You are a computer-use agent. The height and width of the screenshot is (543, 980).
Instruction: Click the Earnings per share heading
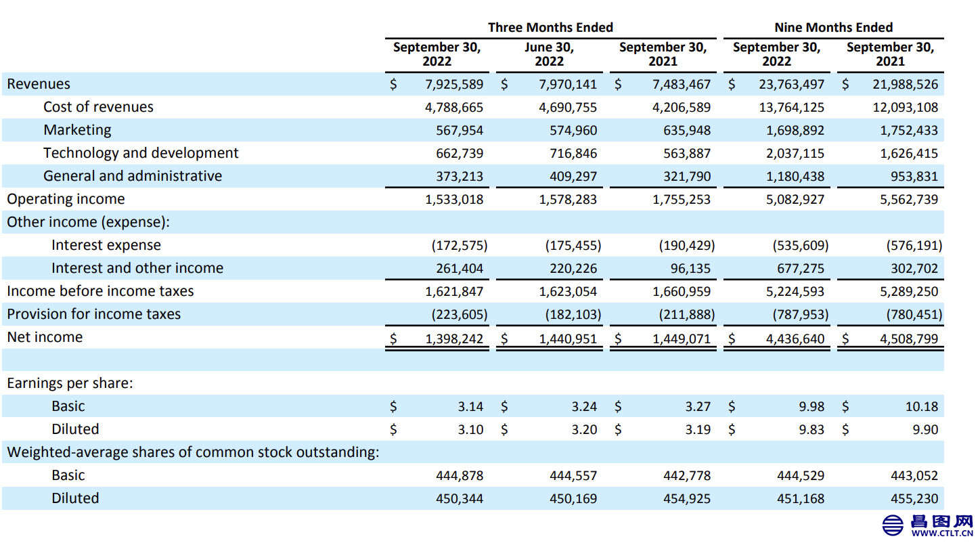tap(70, 383)
